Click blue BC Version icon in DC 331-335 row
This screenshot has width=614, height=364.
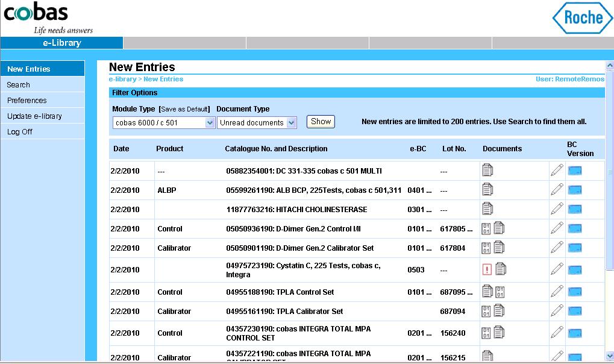coord(575,171)
